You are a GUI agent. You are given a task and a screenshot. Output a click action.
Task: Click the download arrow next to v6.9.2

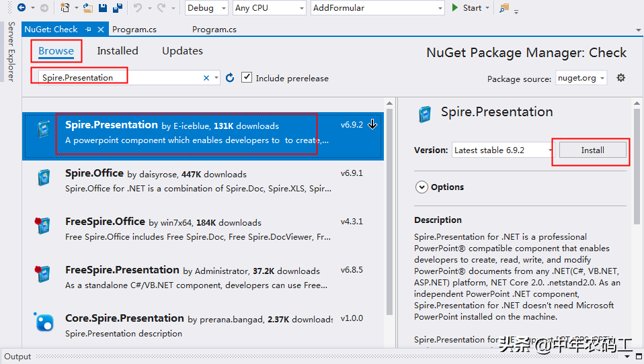point(372,124)
